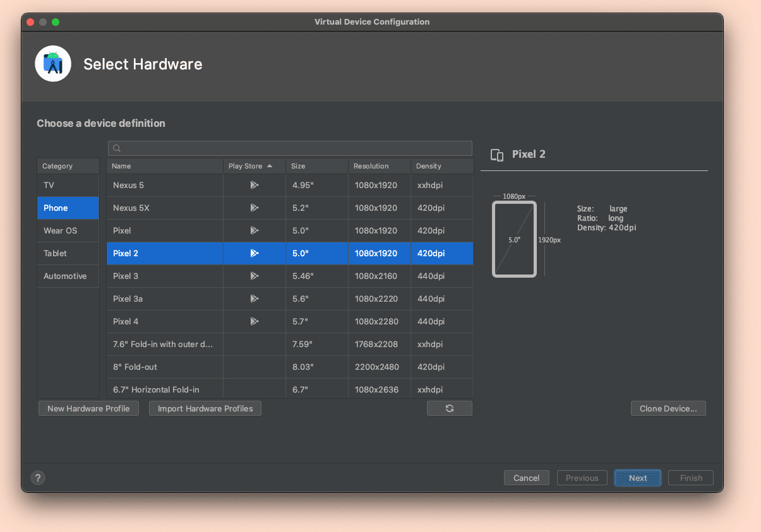The height and width of the screenshot is (532, 761).
Task: Click the Play Store icon for Nexus 5X
Action: 255,208
